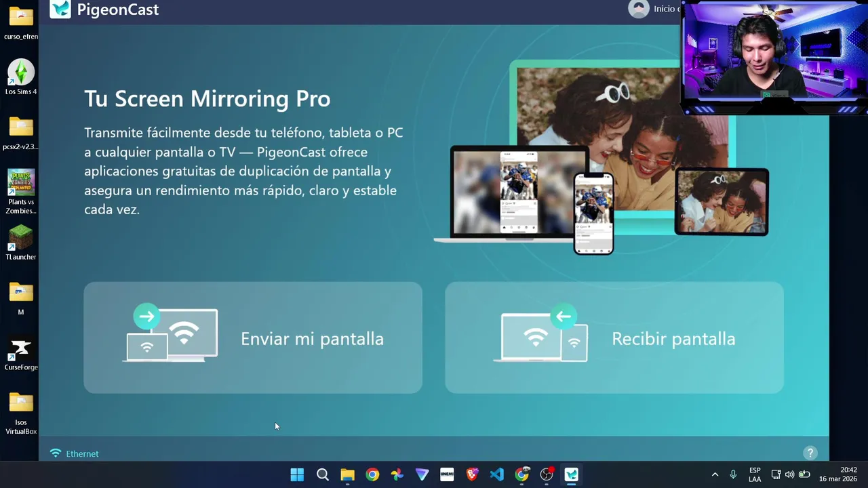The height and width of the screenshot is (488, 868).
Task: Switch the ESP LAA input language
Action: point(755,474)
